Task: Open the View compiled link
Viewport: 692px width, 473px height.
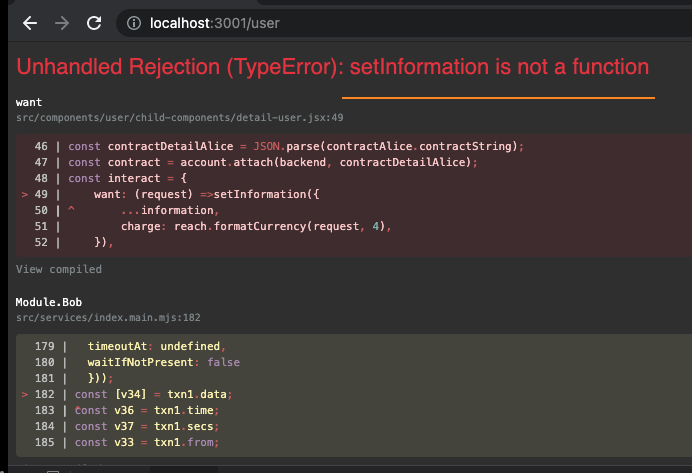Action: [59, 269]
